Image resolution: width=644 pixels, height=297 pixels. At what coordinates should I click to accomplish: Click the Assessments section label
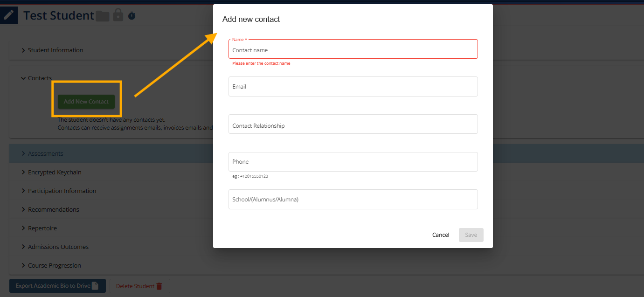pos(46,154)
